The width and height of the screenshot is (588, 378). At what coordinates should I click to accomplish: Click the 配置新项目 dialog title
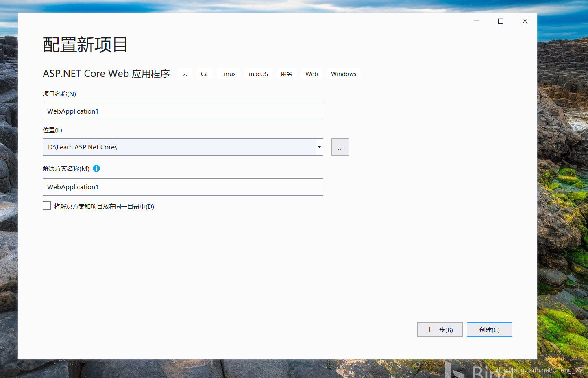(x=85, y=45)
